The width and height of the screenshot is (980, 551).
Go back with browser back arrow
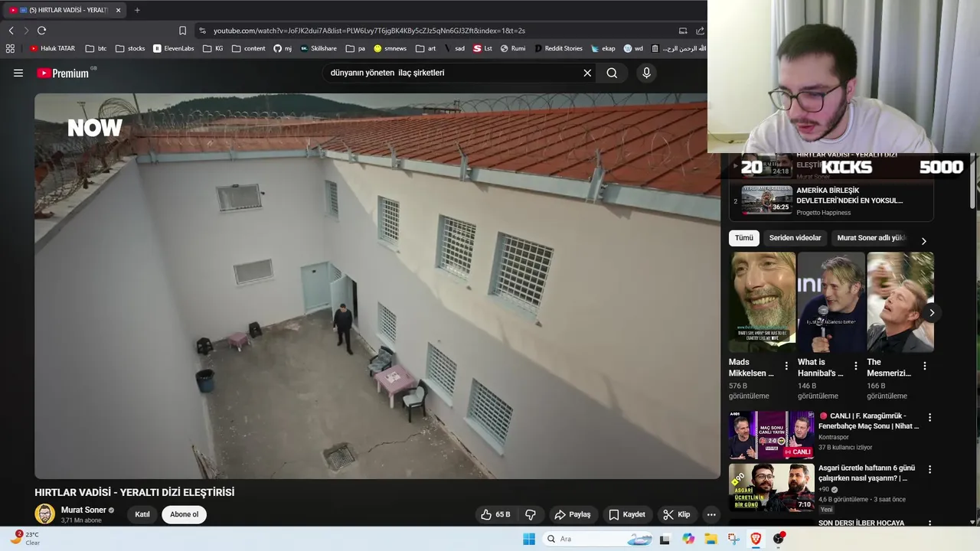[x=11, y=31]
